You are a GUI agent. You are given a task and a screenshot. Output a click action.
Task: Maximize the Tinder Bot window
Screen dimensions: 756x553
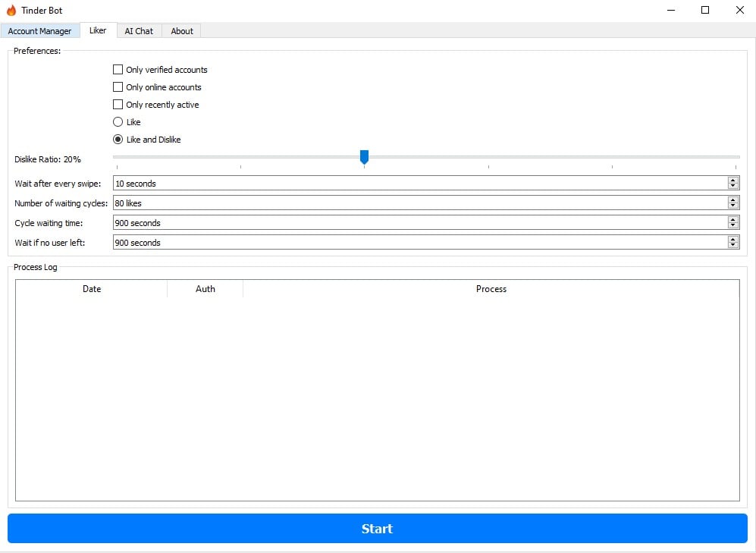[x=705, y=10]
